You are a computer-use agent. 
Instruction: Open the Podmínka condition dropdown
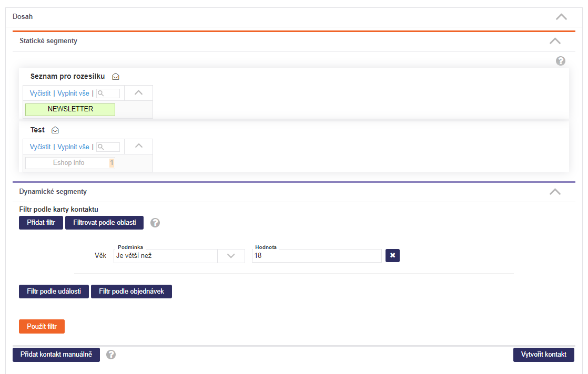(x=230, y=256)
